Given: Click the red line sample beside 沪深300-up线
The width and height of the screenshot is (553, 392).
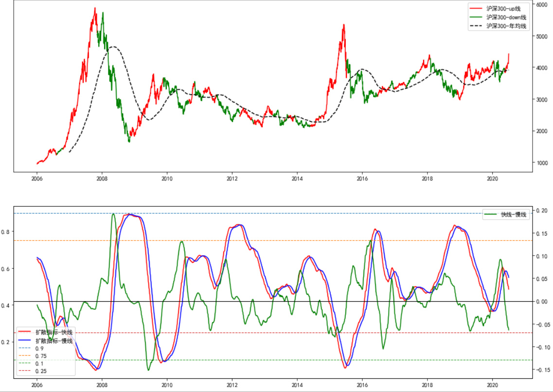Looking at the screenshot, I should coord(476,8).
